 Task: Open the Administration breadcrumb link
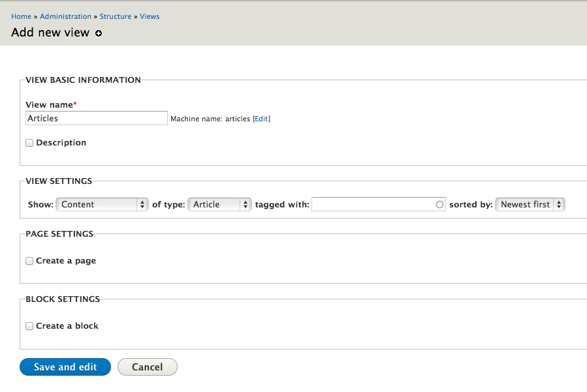point(65,16)
